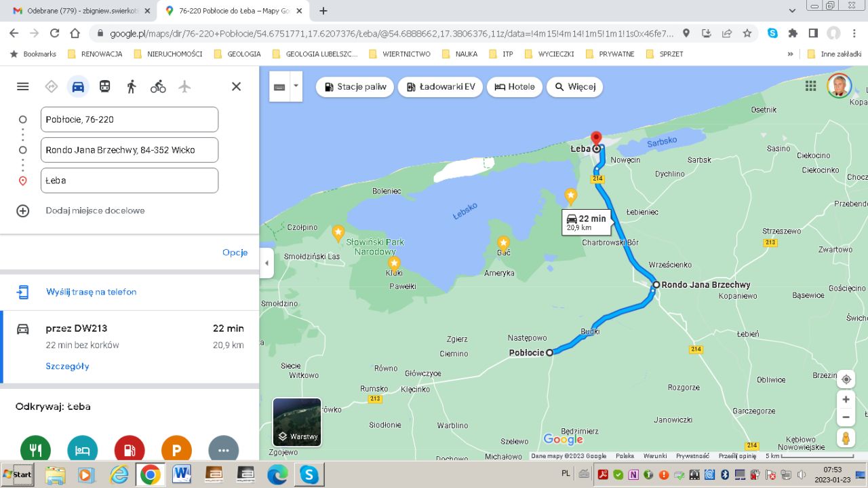
Task: Open the RENOWACJA bookmark folder
Action: point(94,54)
